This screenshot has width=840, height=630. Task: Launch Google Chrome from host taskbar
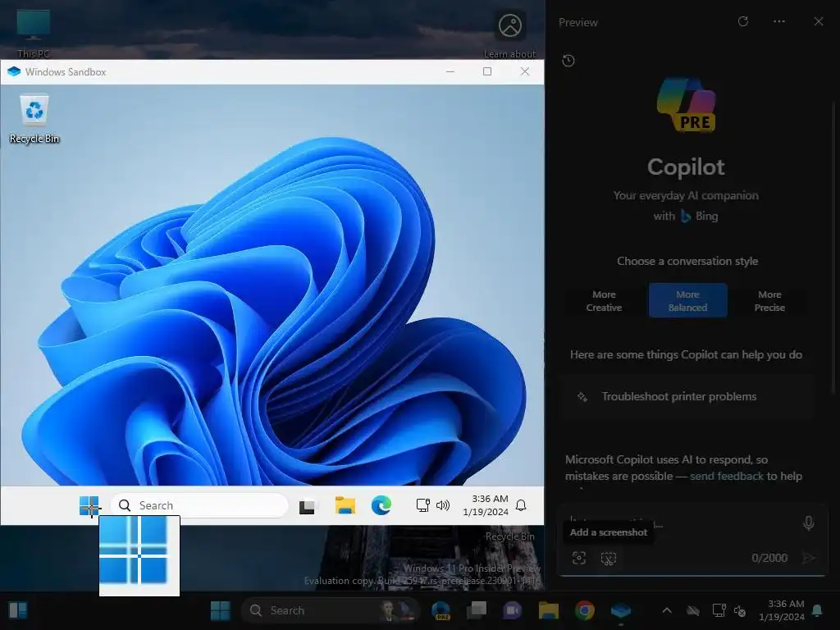click(x=584, y=610)
